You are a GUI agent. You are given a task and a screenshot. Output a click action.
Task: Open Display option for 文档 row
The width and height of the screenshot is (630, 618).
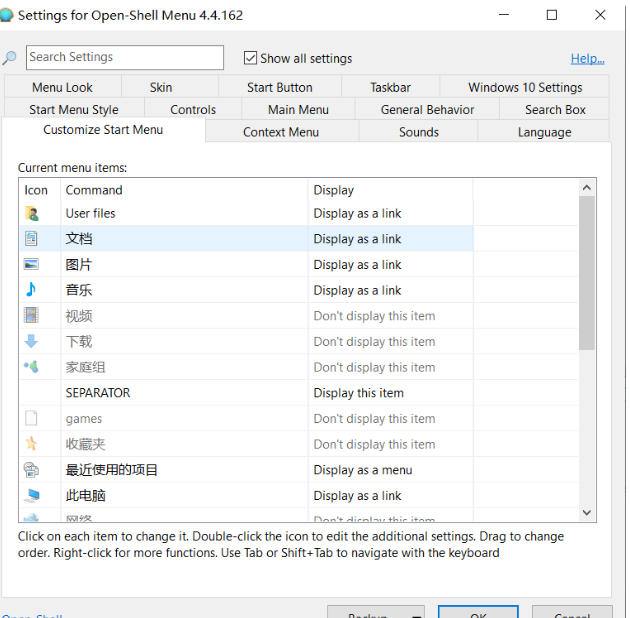390,239
